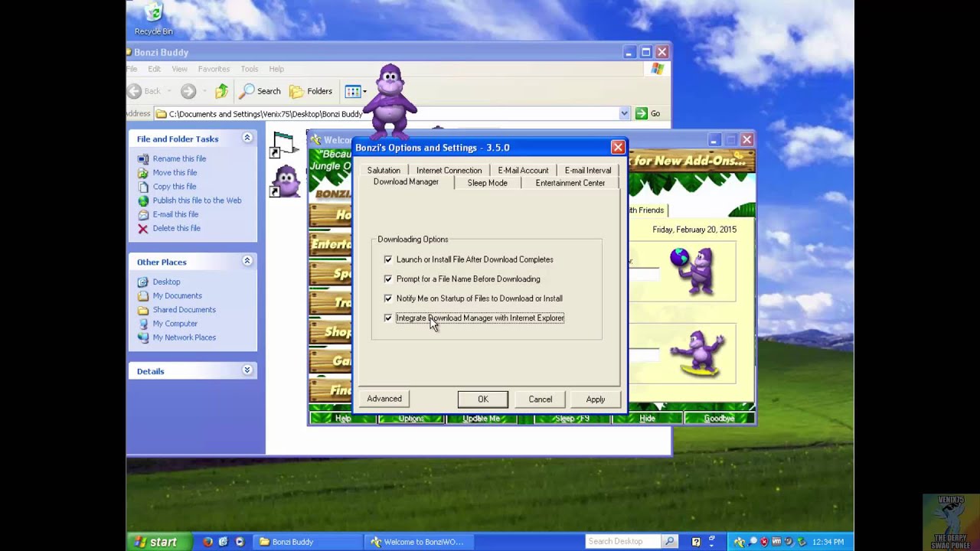The image size is (980, 551).
Task: Expand the address bar dropdown
Action: click(x=624, y=113)
